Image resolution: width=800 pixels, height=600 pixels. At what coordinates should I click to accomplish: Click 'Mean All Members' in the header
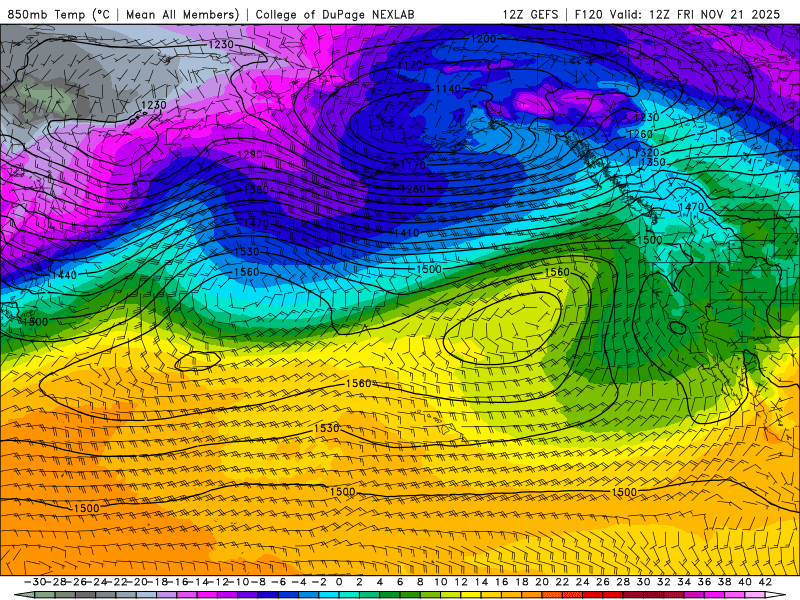tap(182, 15)
